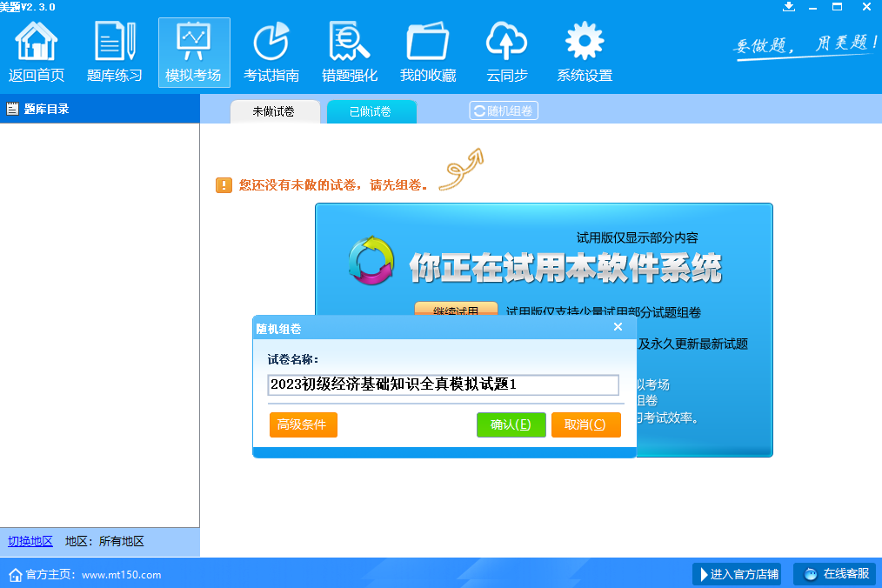Click text 试用版仅显示部分内容

pos(638,238)
